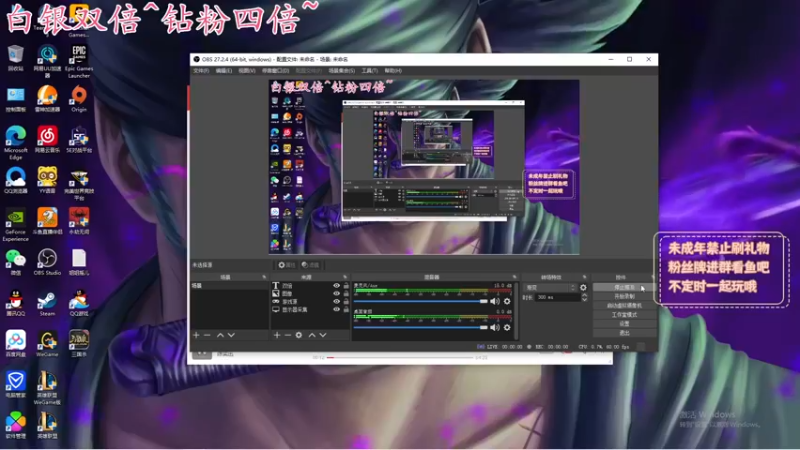The height and width of the screenshot is (450, 800).
Task: Open Microsoft Edge desktop shortcut
Action: pyautogui.click(x=15, y=143)
